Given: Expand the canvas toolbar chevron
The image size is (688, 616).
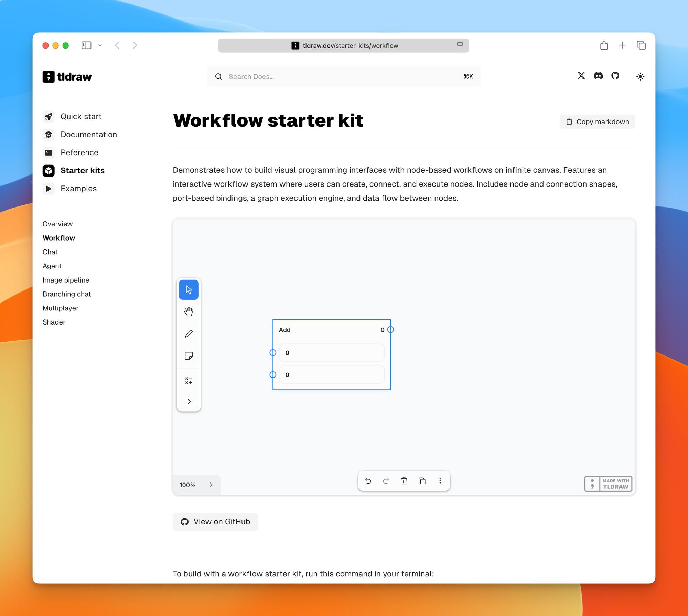Looking at the screenshot, I should click(x=189, y=401).
